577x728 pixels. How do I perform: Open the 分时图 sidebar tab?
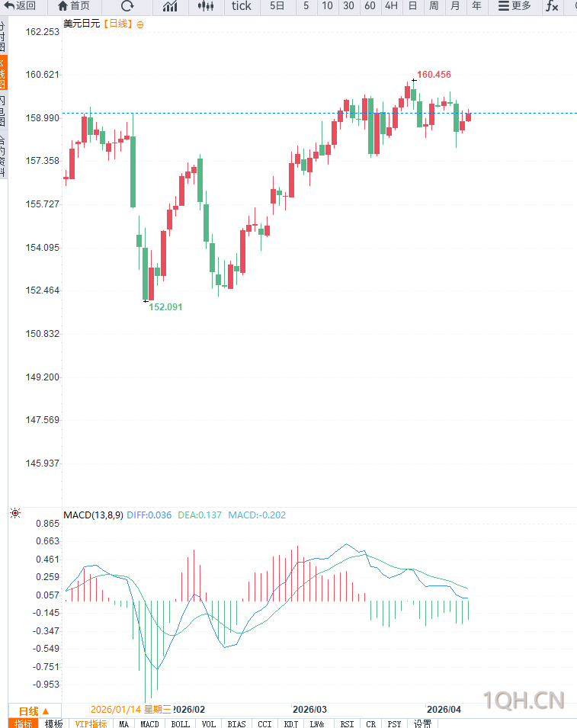(3, 37)
